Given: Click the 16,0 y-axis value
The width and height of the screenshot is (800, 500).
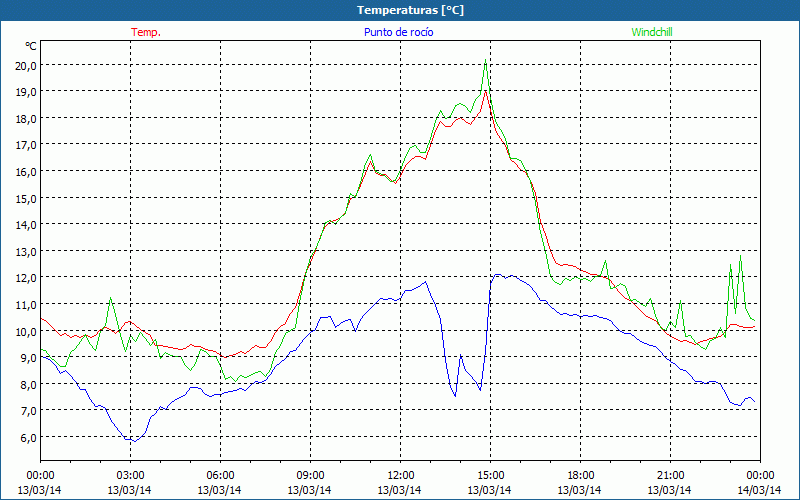Looking at the screenshot, I should (x=27, y=171).
